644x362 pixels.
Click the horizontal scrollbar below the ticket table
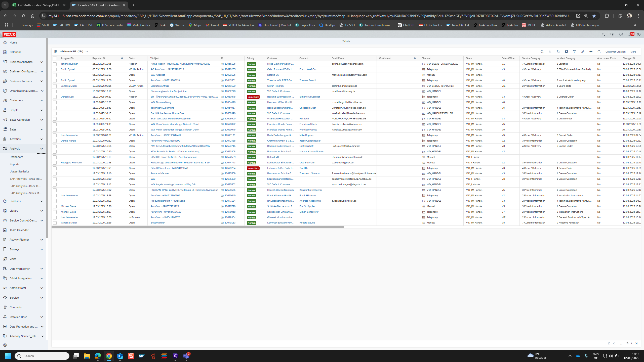[197, 227]
